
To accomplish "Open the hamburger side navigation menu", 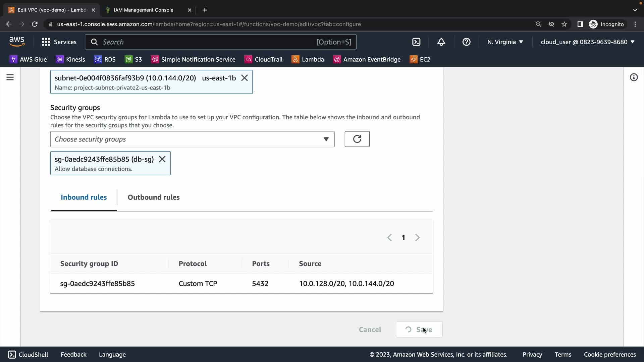I will pyautogui.click(x=10, y=77).
